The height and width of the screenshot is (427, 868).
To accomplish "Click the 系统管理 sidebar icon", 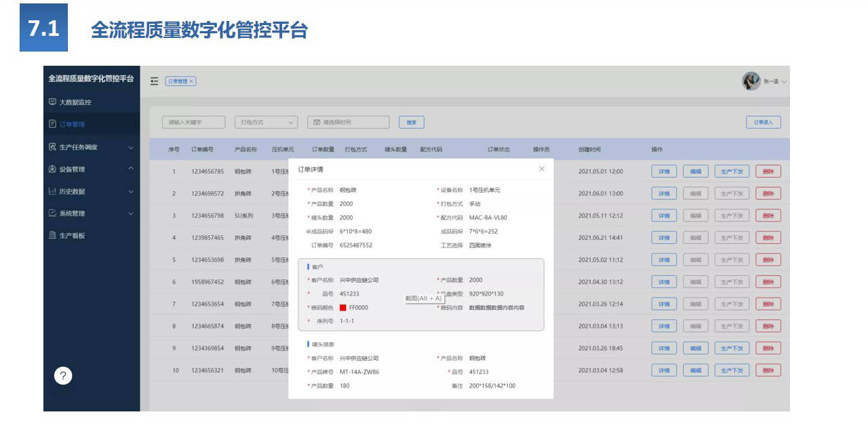I will pyautogui.click(x=52, y=213).
